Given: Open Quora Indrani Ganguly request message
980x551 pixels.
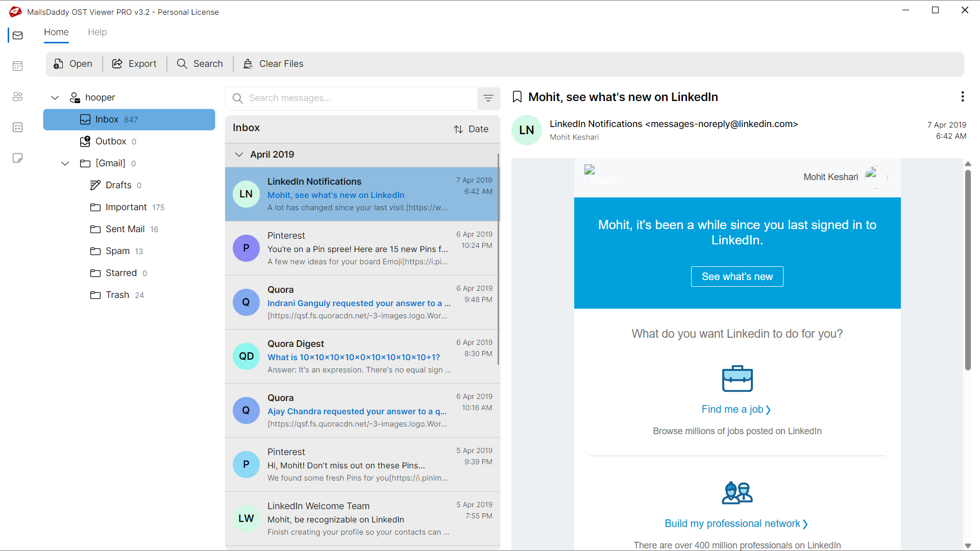Looking at the screenshot, I should pos(361,303).
